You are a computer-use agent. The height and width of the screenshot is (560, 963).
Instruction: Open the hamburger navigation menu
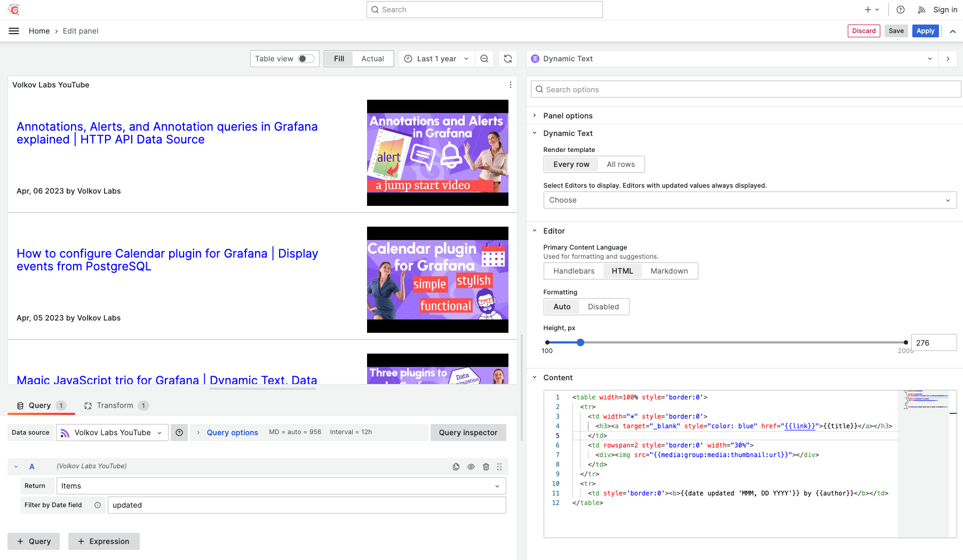[x=14, y=31]
